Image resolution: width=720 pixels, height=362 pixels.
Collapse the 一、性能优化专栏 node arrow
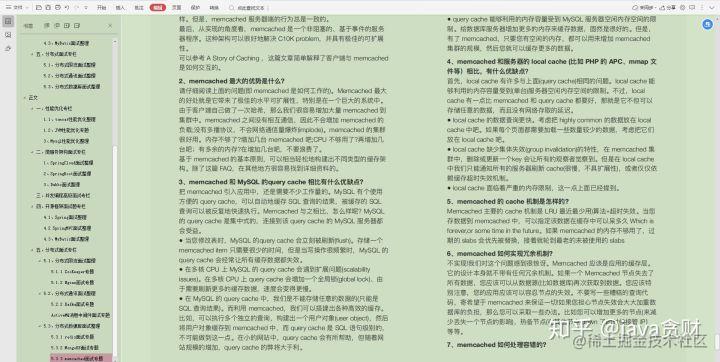[x=32, y=108]
